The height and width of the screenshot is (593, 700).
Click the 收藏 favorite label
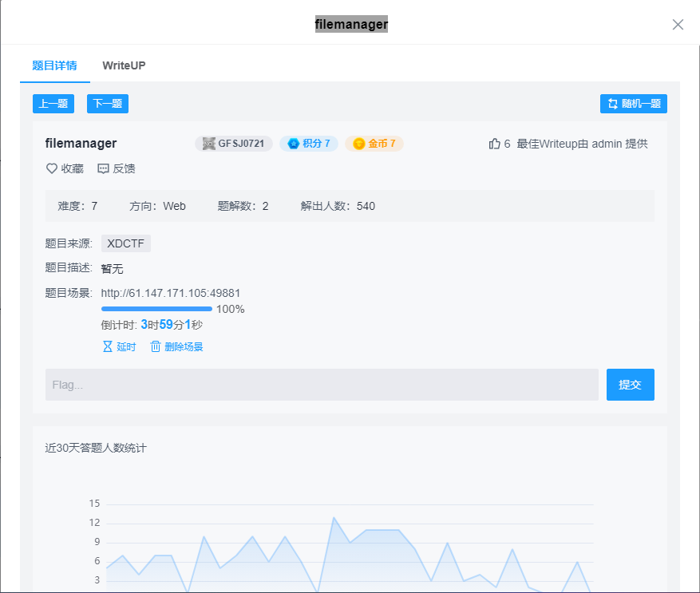pos(73,168)
